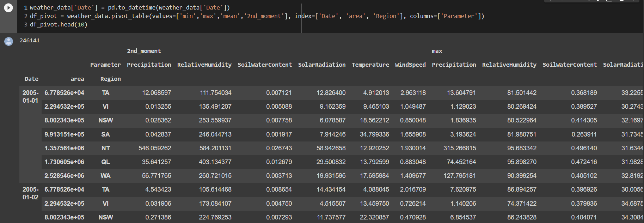Click cell value 246.044713
644x223 pixels.
tap(215, 134)
